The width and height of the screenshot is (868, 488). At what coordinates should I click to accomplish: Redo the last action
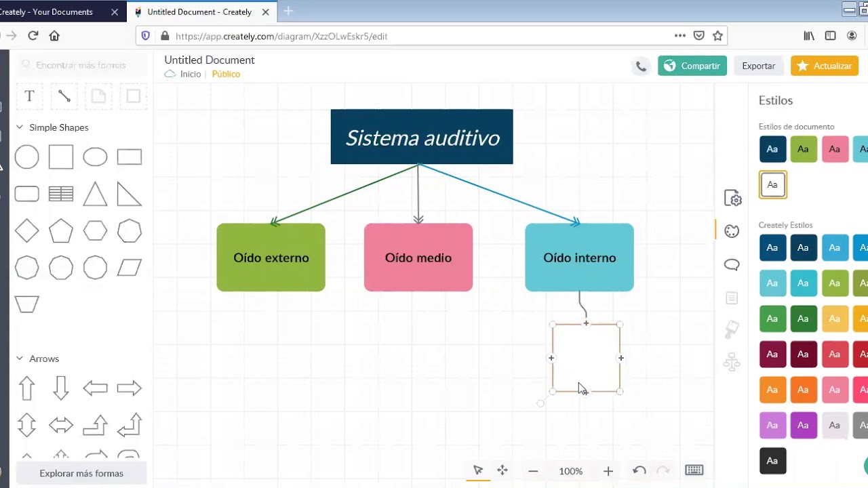[x=663, y=470]
